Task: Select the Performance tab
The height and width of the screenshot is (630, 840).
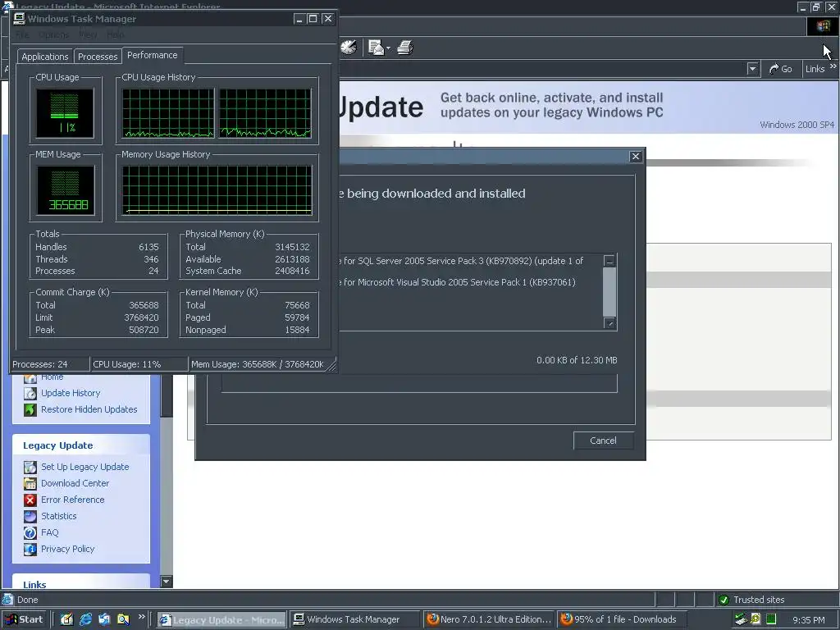Action: pyautogui.click(x=152, y=55)
